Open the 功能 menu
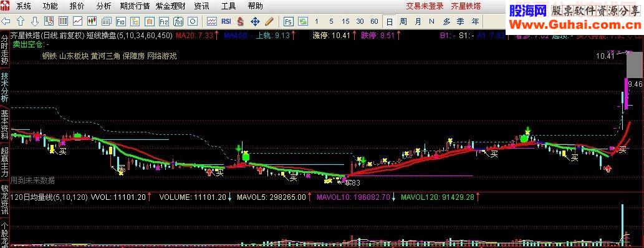 pos(50,6)
